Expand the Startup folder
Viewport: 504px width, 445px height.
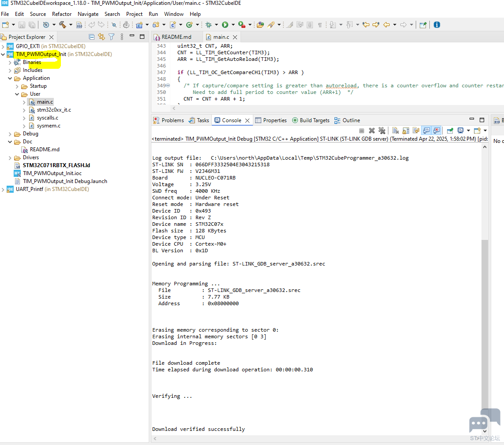click(x=17, y=86)
